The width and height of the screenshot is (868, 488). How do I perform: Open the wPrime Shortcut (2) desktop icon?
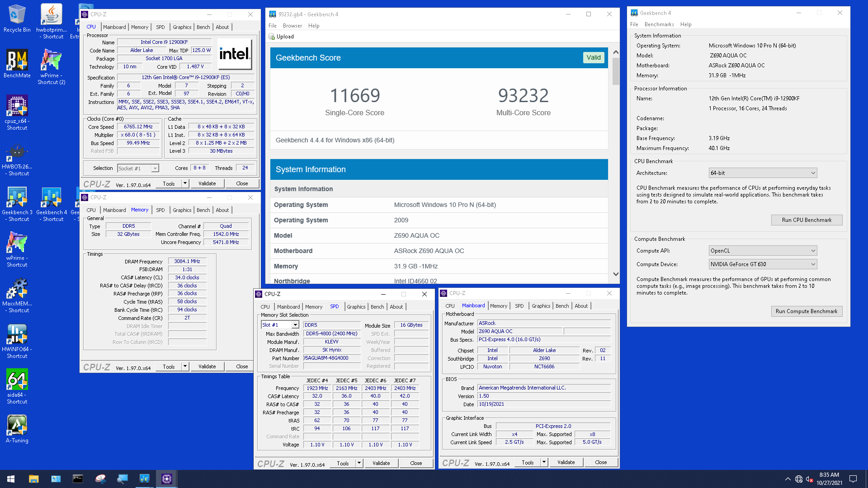click(51, 67)
